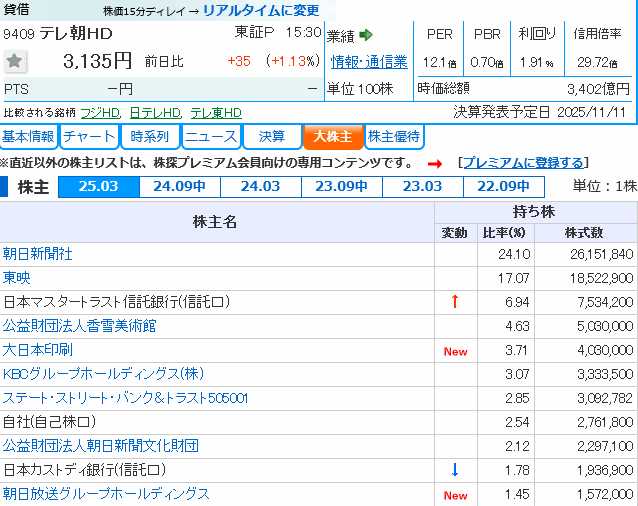Select the 決算 tab

tap(271, 137)
